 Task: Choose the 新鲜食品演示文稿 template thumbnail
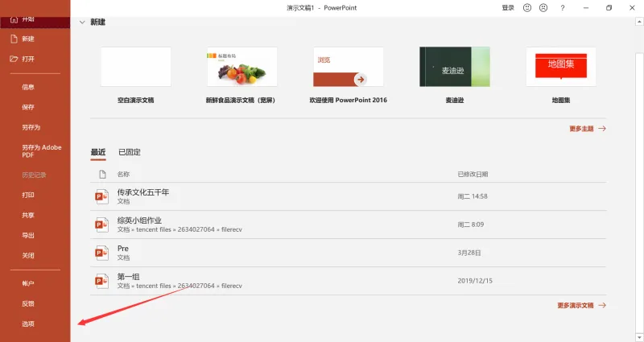pyautogui.click(x=242, y=67)
